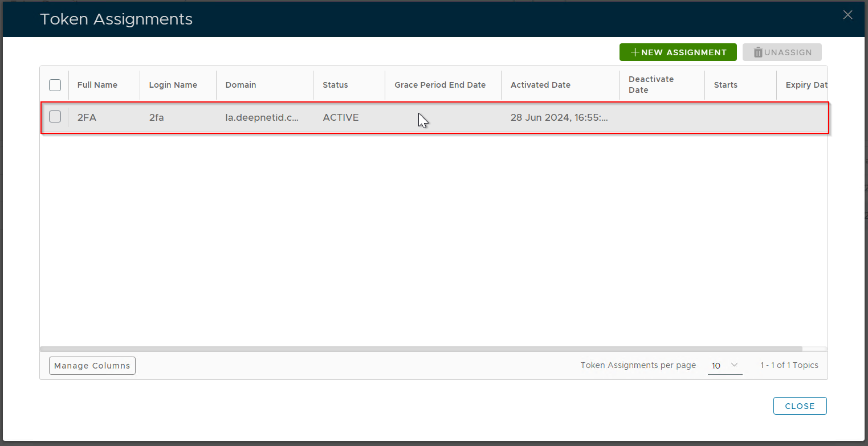Sort by Login Name column header
The height and width of the screenshot is (446, 868).
(x=173, y=85)
